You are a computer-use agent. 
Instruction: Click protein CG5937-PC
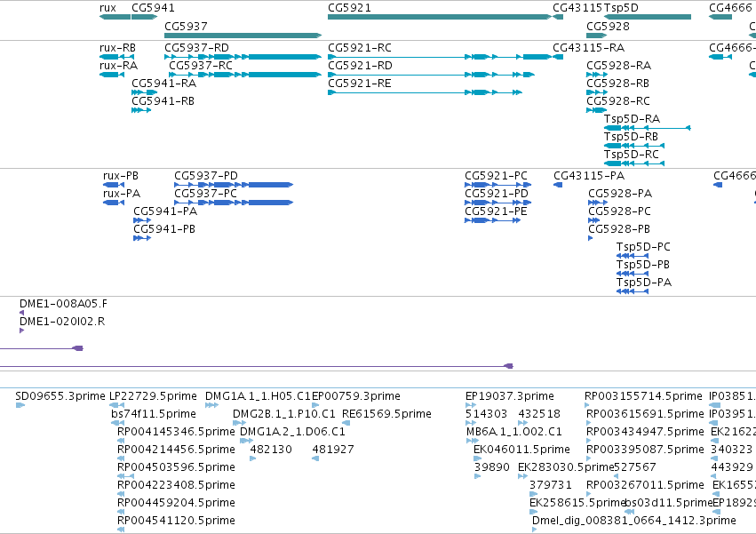[x=234, y=203]
